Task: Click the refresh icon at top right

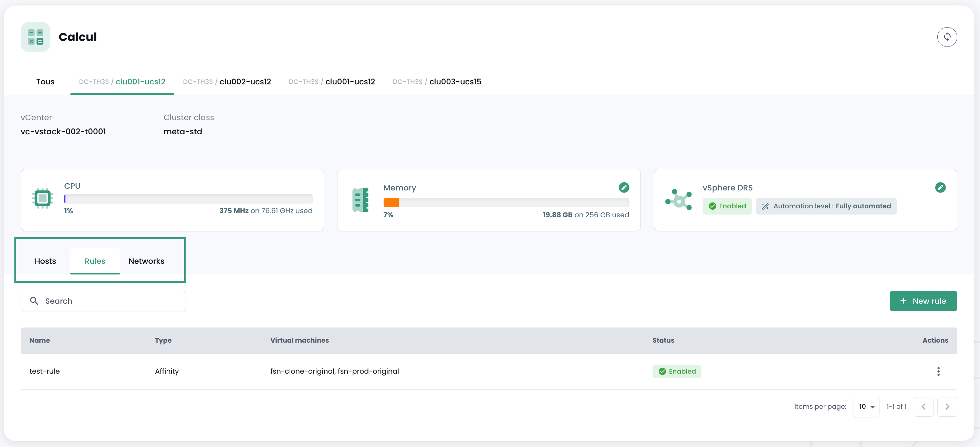Action: (x=947, y=37)
